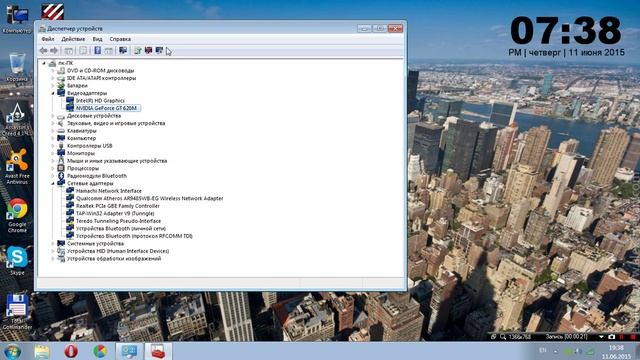Select Радиомодули Bluetooth category

click(x=97, y=176)
